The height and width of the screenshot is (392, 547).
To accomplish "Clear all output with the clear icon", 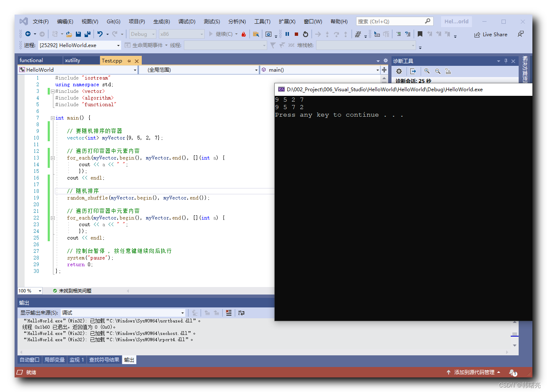I will click(228, 312).
